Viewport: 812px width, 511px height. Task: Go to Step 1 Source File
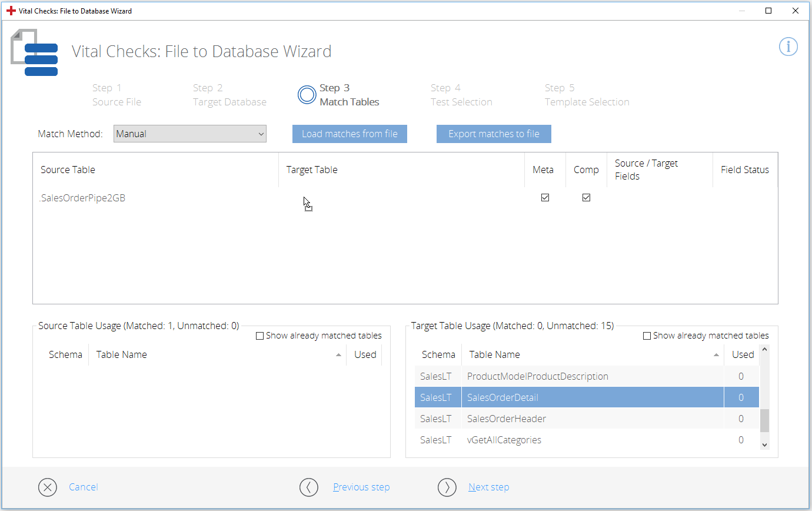pos(117,95)
